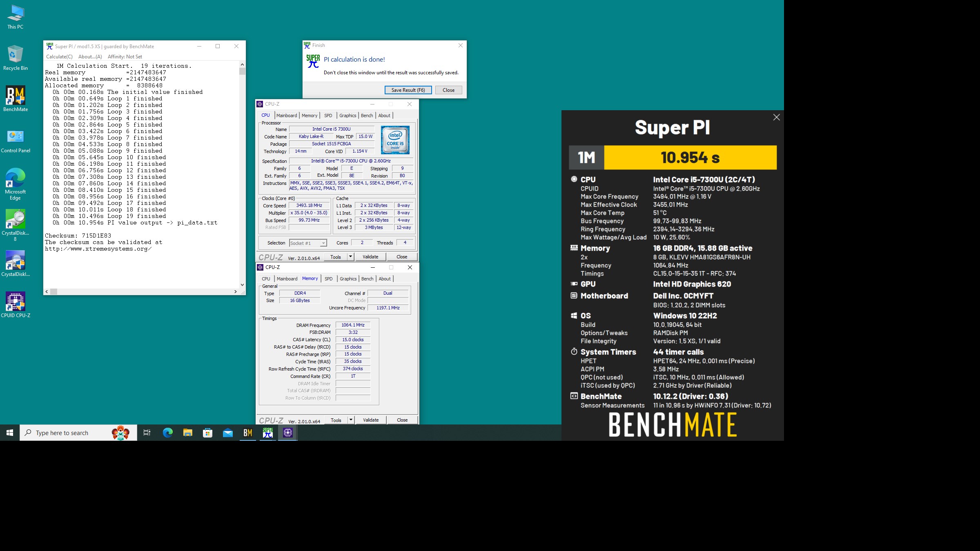Expand Tools dropdown arrow in upper CPU-Z
This screenshot has width=980, height=551.
tap(350, 257)
